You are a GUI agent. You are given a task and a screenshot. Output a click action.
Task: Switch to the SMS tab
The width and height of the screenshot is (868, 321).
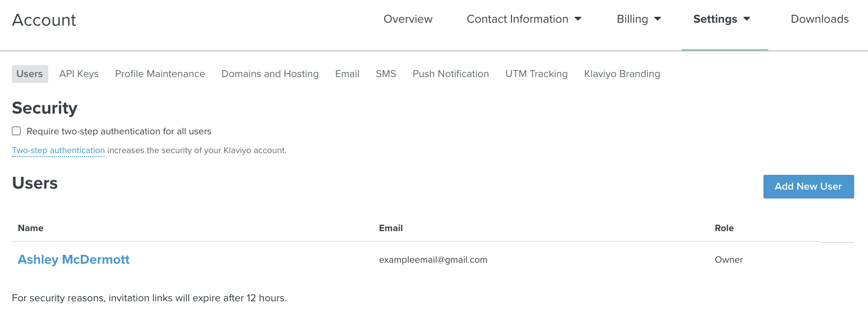point(386,74)
